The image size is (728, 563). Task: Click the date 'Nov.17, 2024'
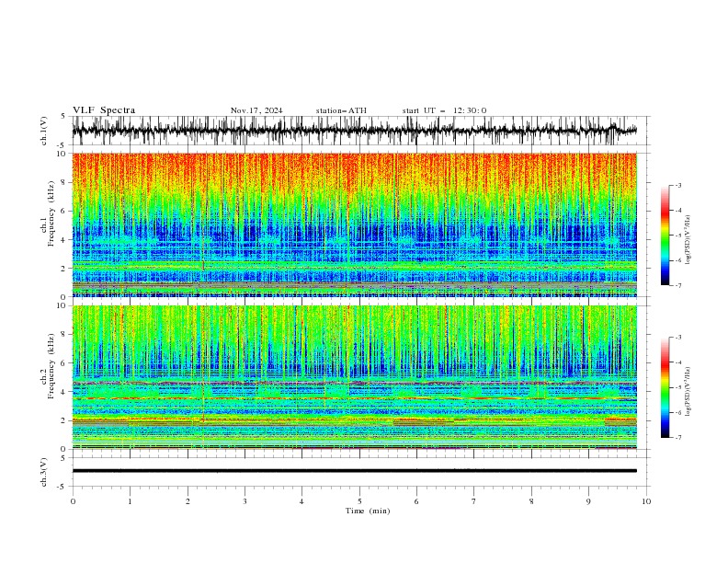256,110
